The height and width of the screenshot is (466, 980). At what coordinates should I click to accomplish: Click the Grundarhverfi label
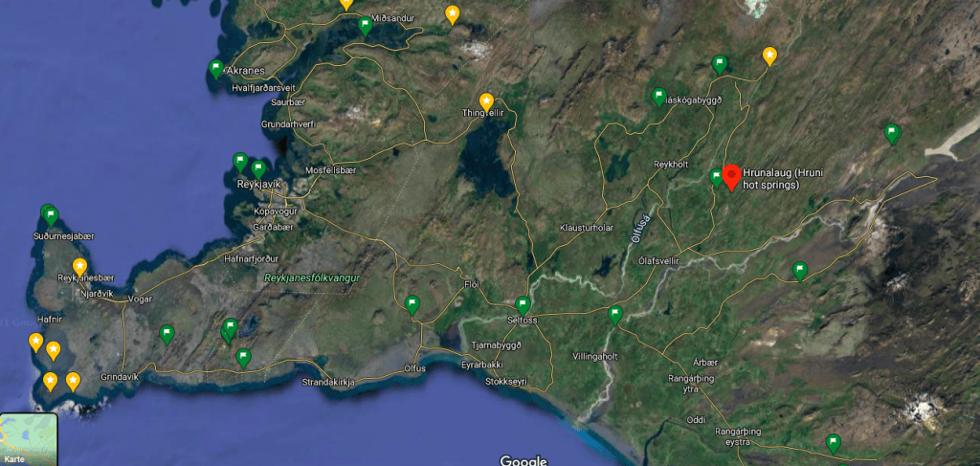click(x=288, y=124)
